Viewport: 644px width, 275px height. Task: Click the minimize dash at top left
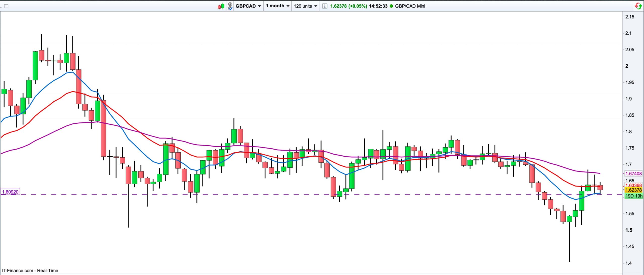coord(1,8)
